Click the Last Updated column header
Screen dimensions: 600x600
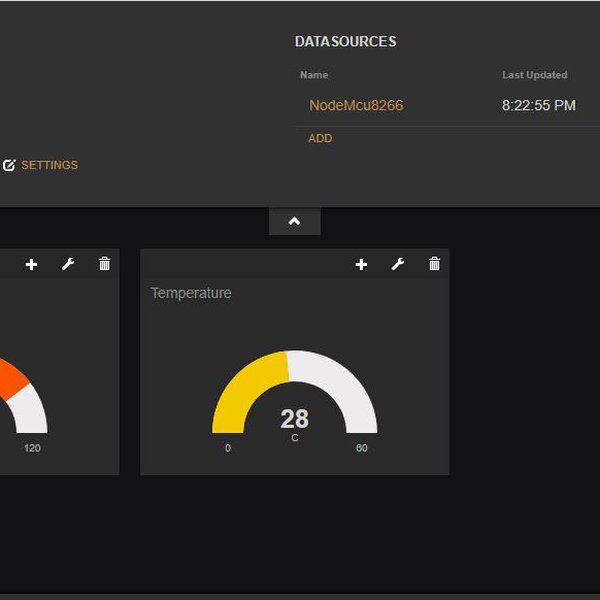(x=535, y=75)
